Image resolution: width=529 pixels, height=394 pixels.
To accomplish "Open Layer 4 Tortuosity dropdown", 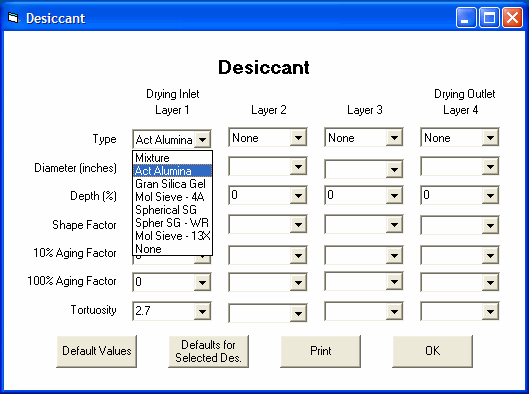I will [x=490, y=311].
